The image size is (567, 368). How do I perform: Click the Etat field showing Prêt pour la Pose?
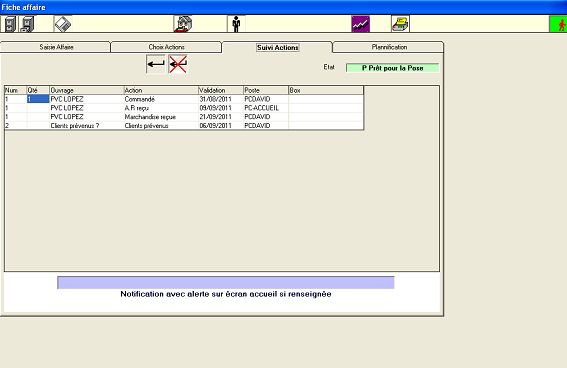click(x=392, y=68)
